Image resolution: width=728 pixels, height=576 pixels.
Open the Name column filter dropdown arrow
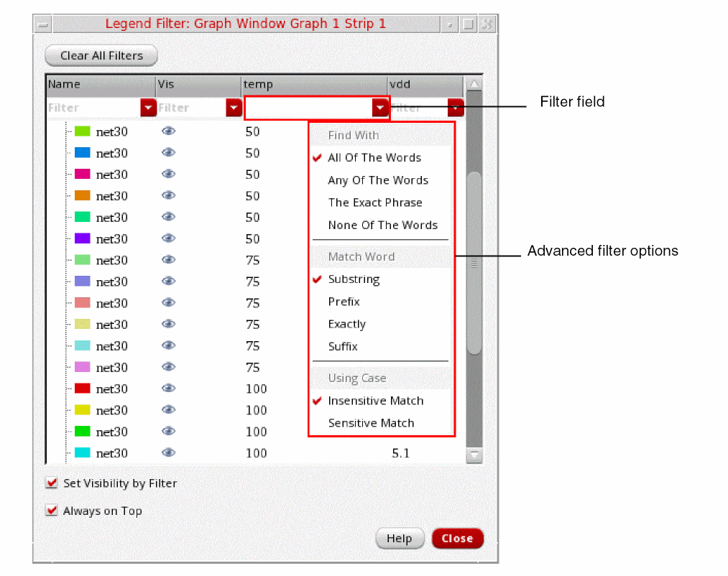click(148, 108)
